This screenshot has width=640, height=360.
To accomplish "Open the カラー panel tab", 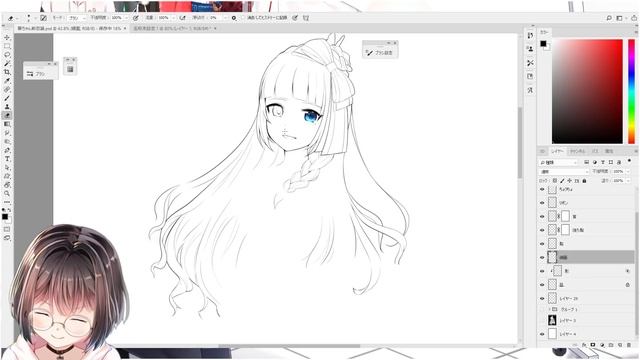I will click(x=544, y=32).
